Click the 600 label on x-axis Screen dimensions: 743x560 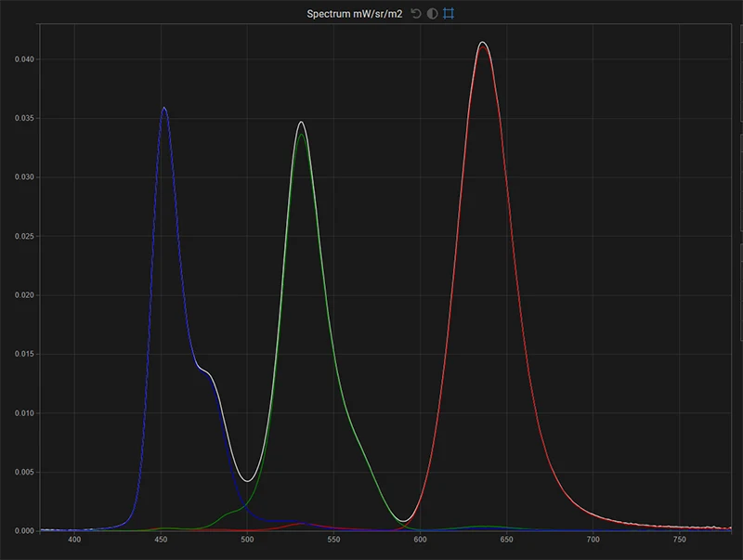tap(420, 539)
